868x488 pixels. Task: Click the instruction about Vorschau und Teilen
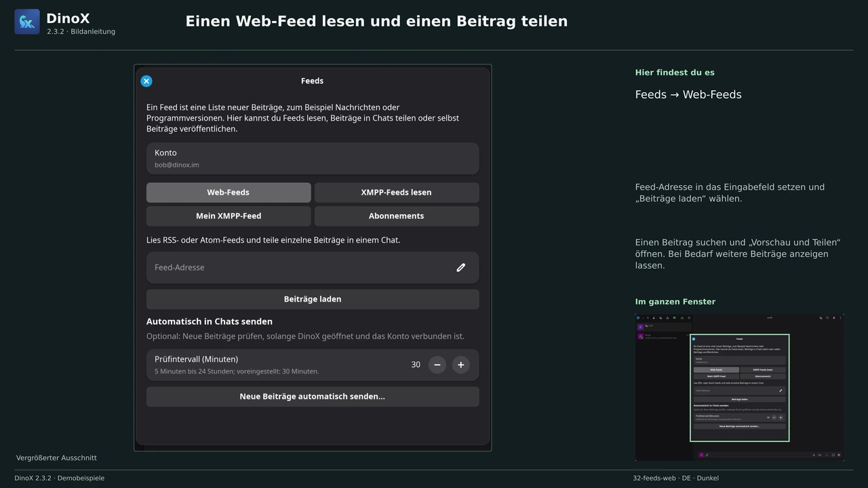[x=738, y=254]
